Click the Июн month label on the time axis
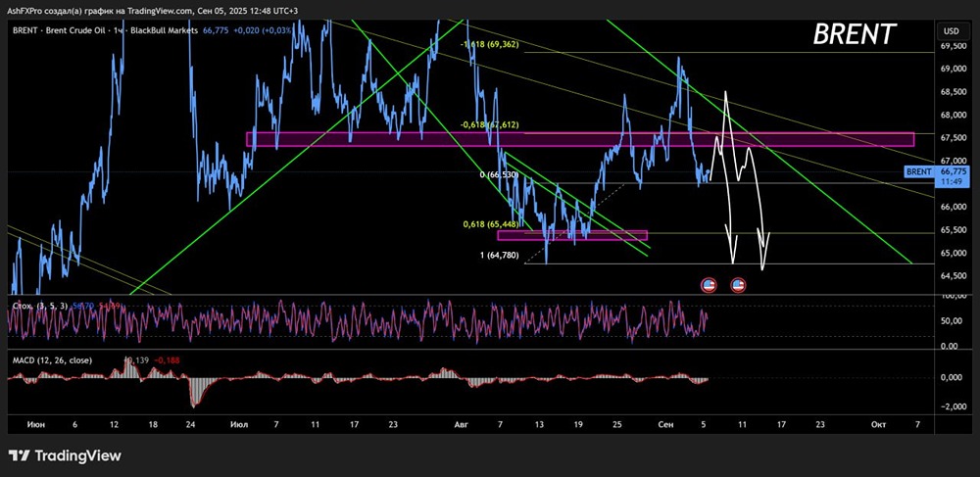Image resolution: width=980 pixels, height=477 pixels. pyautogui.click(x=36, y=424)
